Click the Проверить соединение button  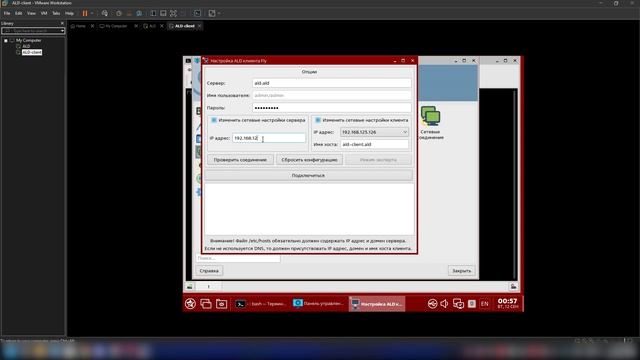(240, 160)
